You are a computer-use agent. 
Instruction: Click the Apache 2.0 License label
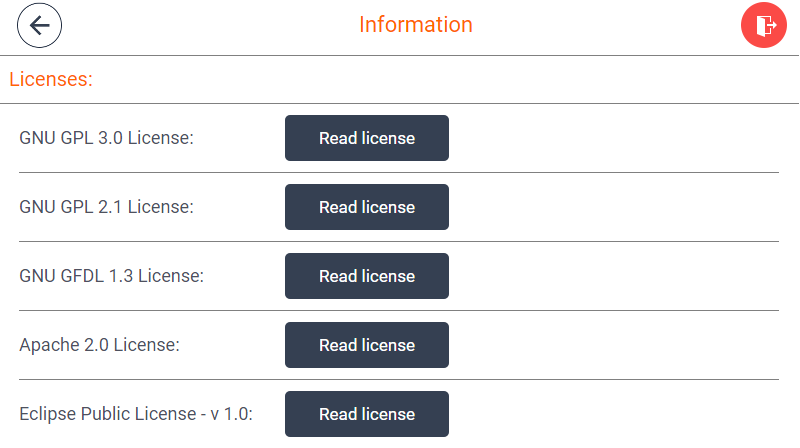[99, 345]
